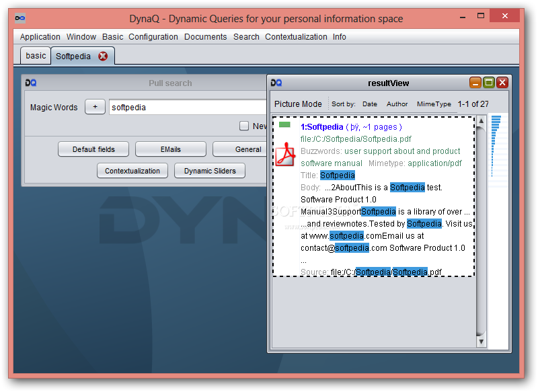Click the DQ icon in Pull search panel
Viewport: 538px width, 392px height.
click(31, 83)
